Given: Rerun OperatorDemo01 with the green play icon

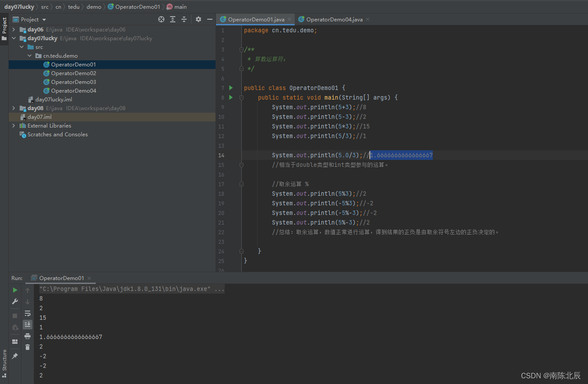Looking at the screenshot, I should click(15, 290).
